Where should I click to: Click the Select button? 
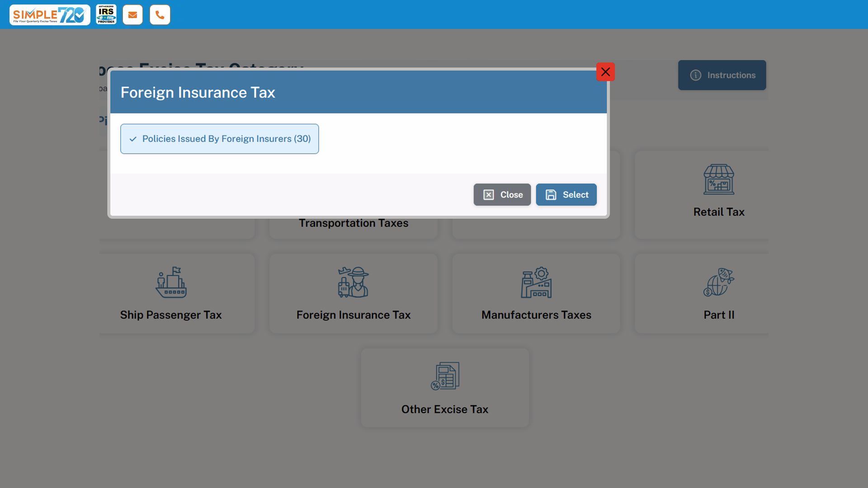tap(566, 195)
